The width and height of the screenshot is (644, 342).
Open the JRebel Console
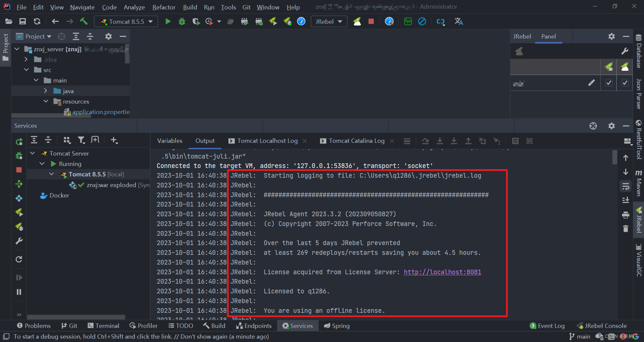(602, 326)
